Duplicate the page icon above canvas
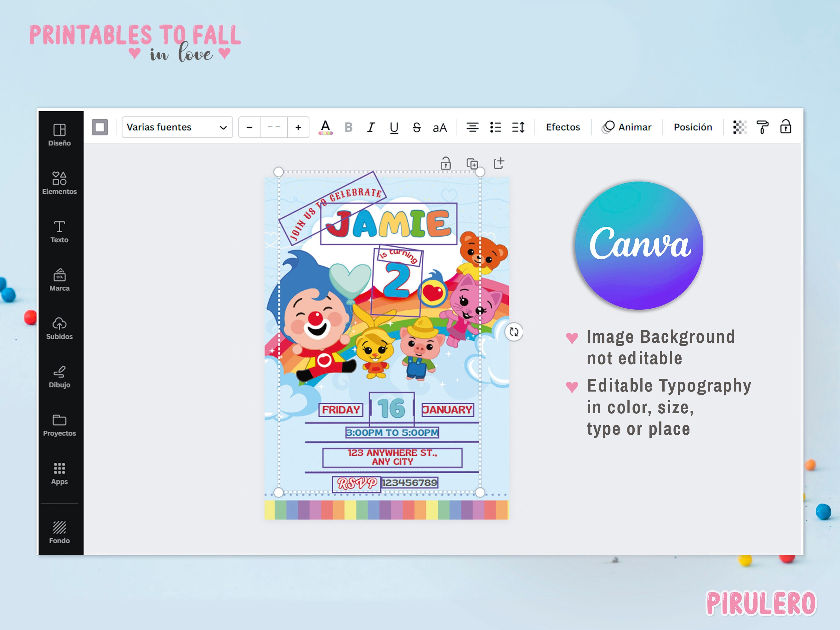Viewport: 840px width, 630px height. [x=472, y=164]
